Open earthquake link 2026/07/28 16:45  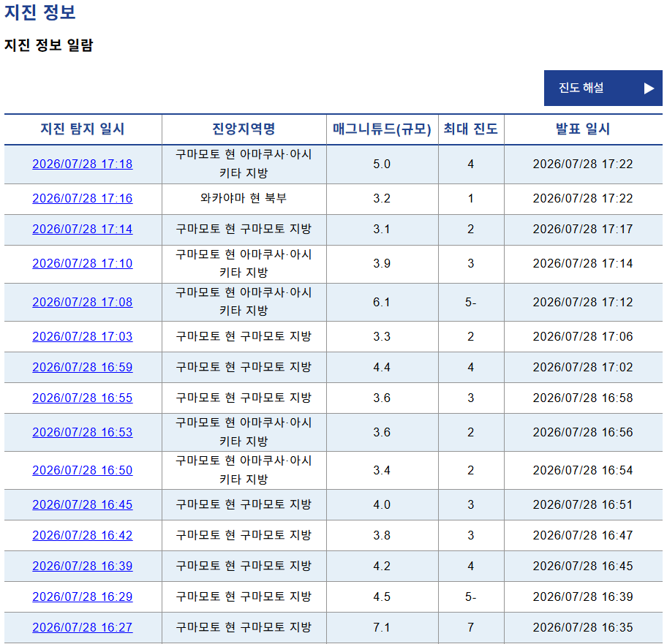pyautogui.click(x=83, y=504)
